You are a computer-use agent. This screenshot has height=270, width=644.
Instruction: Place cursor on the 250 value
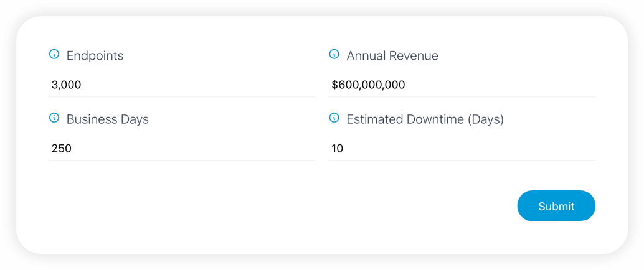pos(62,149)
